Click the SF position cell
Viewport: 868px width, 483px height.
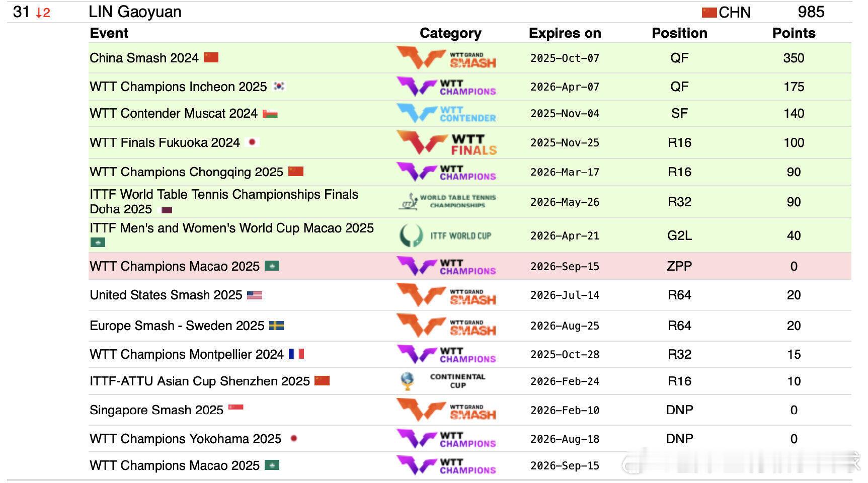(x=679, y=113)
